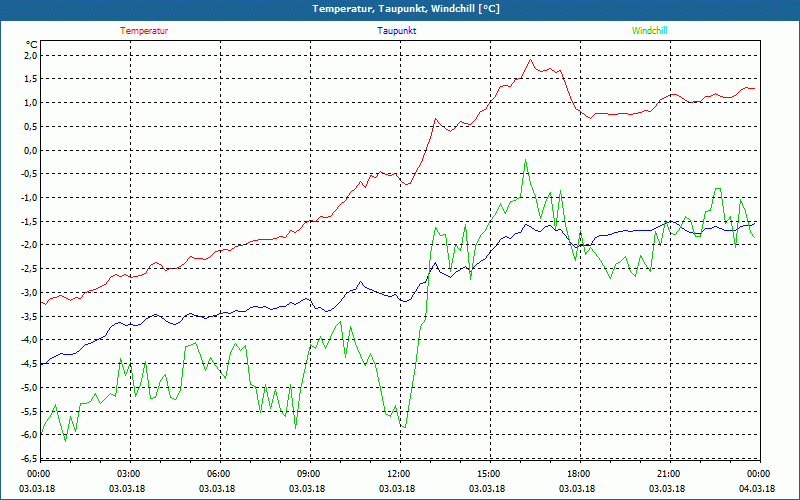This screenshot has height=500, width=800.
Task: Click the green windchill peak near 16:10
Action: pyautogui.click(x=526, y=160)
